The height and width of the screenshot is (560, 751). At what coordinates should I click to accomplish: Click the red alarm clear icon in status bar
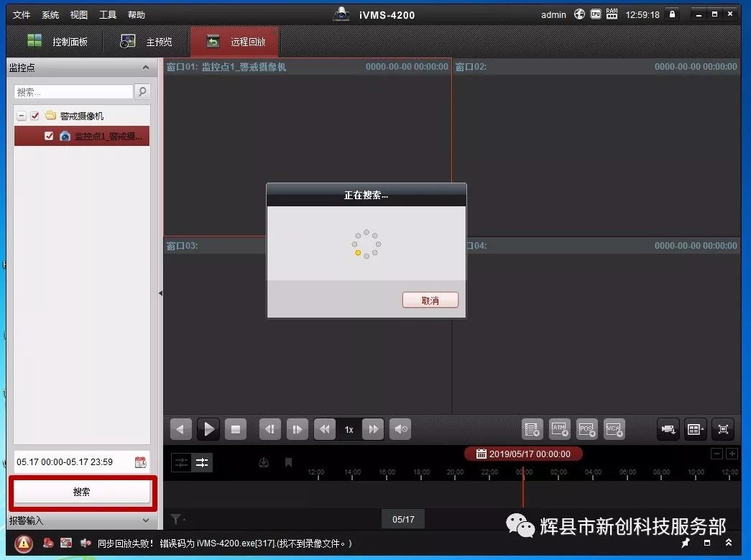[48, 543]
